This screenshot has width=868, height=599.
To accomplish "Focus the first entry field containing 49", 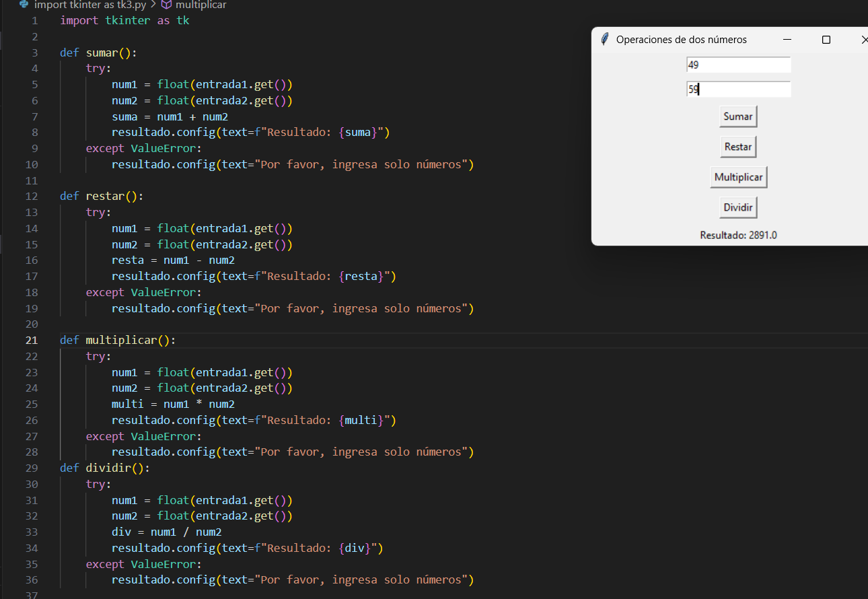I will point(738,65).
